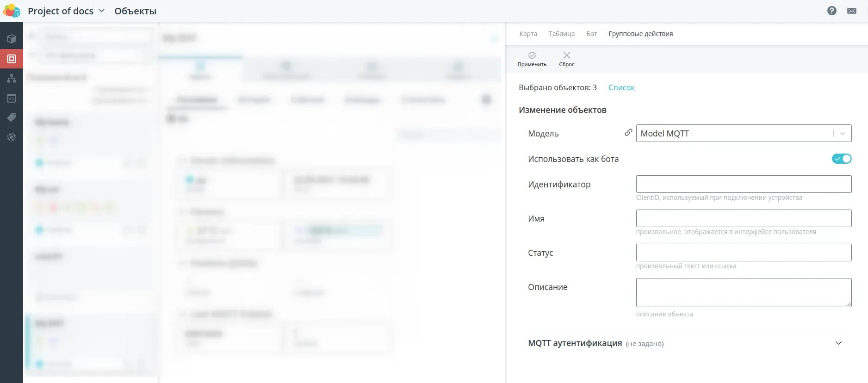Viewport: 868px width, 383px height.
Task: Click the globe icon in sidebar
Action: coord(12,137)
